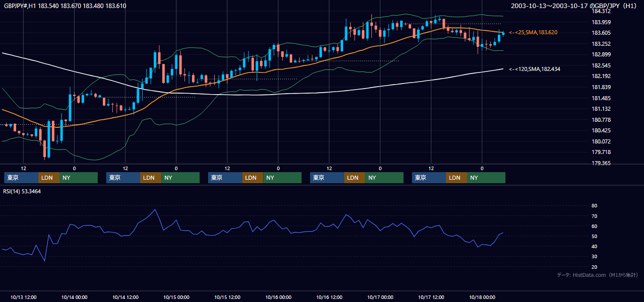The width and height of the screenshot is (644, 302).
Task: Click the rightmost 東京 session block
Action: [x=429, y=178]
